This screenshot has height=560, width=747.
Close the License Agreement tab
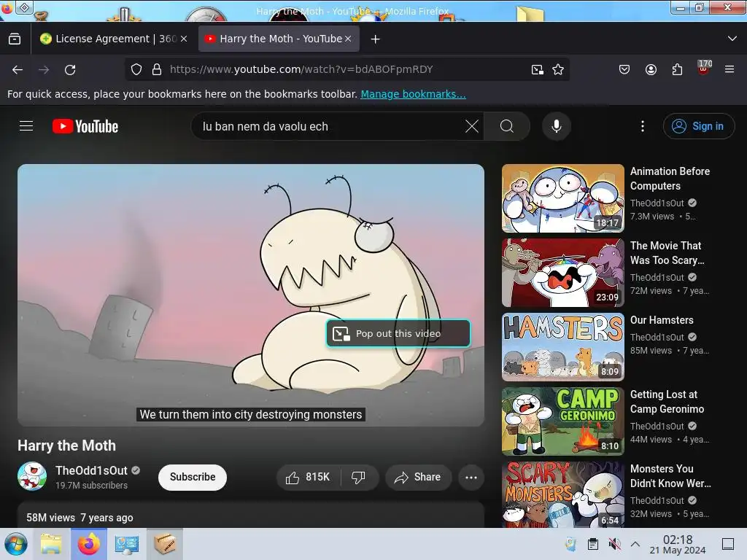(x=184, y=39)
